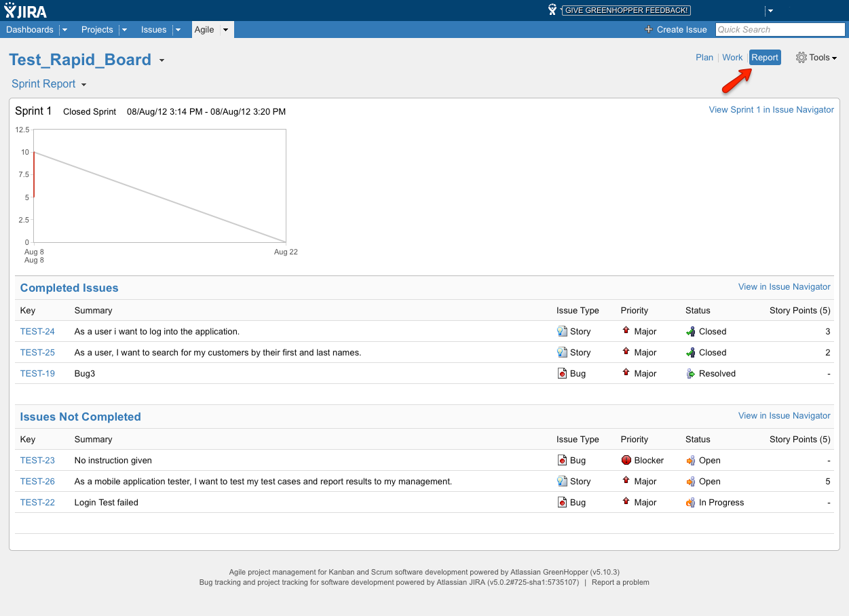Open issue TEST-24

coord(37,332)
